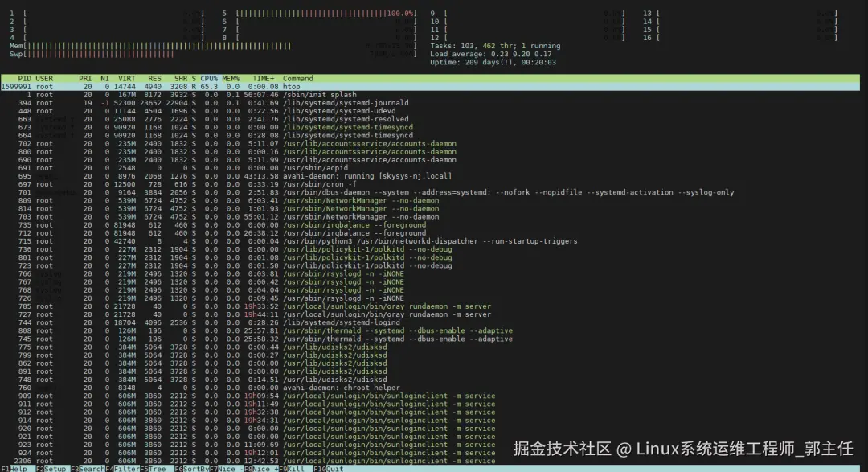The width and height of the screenshot is (868, 472).
Task: Select the avahi-daemon: chroot helper row
Action: pos(430,388)
